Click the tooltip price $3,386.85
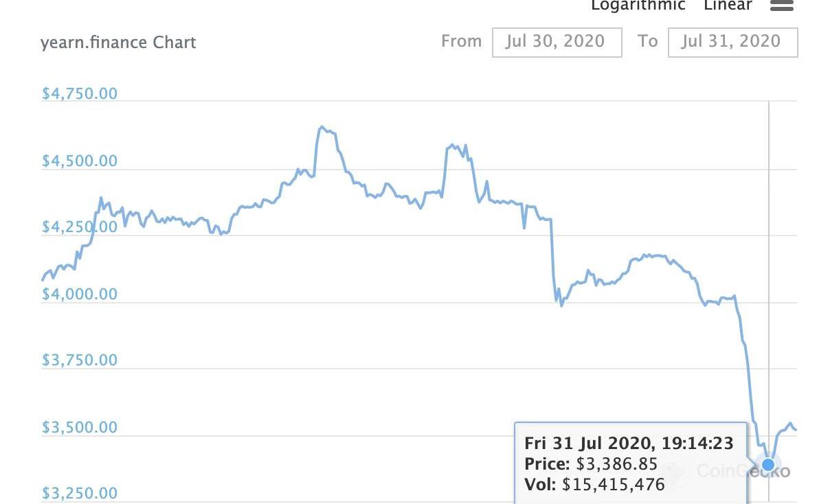This screenshot has height=504, width=819. click(616, 464)
